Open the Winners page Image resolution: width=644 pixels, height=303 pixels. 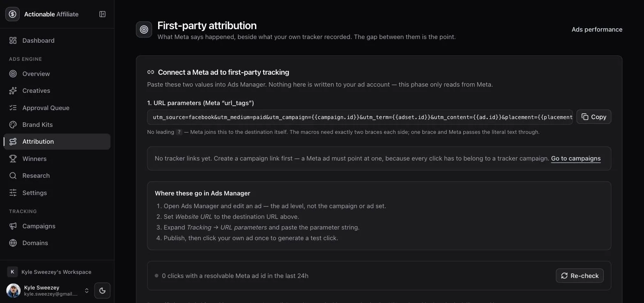[x=57, y=158]
